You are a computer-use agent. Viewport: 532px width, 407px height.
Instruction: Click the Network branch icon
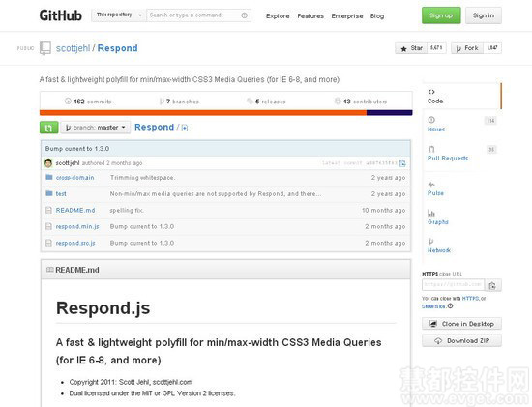pos(430,241)
